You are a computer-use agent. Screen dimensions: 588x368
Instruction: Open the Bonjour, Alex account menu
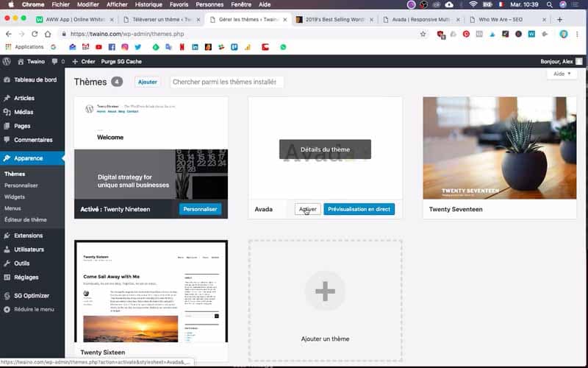pyautogui.click(x=561, y=62)
